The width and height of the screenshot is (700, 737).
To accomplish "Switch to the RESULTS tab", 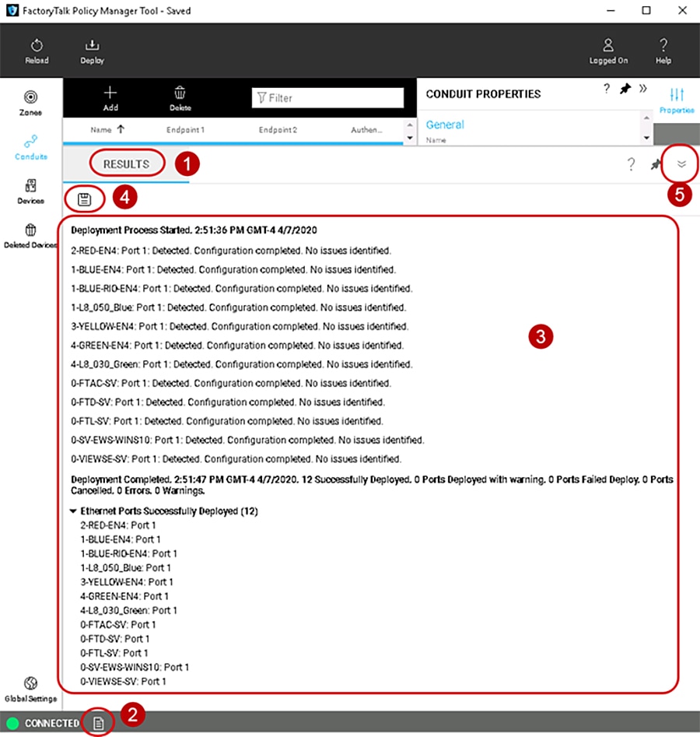I will point(126,164).
